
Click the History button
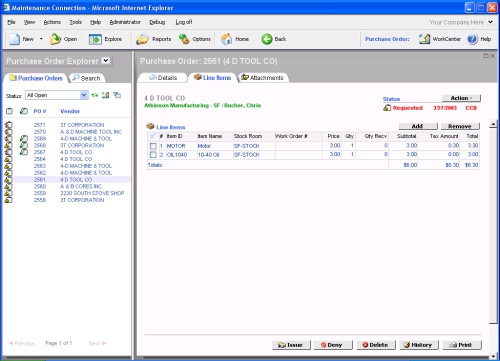pyautogui.click(x=419, y=345)
